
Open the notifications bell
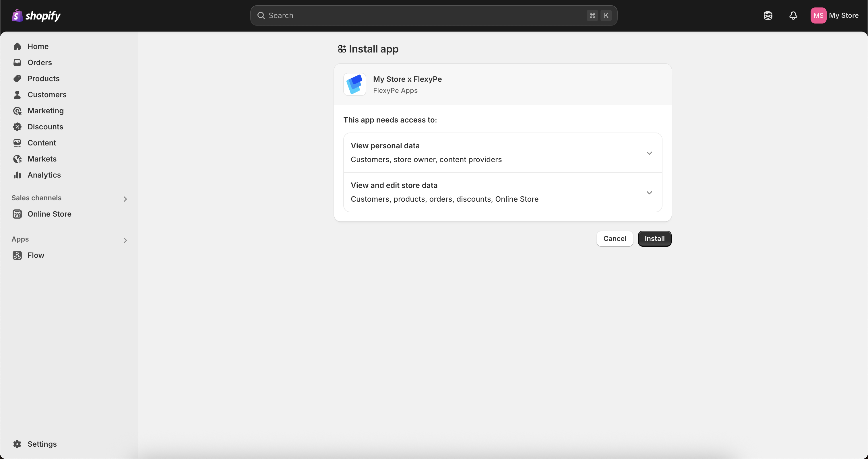793,15
